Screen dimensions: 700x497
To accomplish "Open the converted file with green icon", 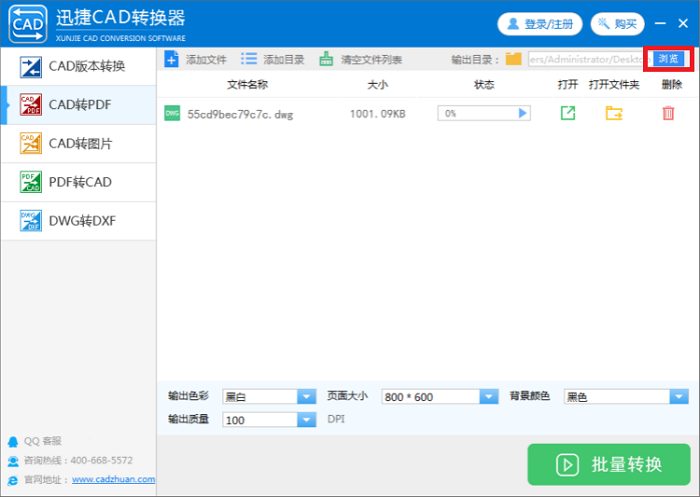I will point(568,113).
